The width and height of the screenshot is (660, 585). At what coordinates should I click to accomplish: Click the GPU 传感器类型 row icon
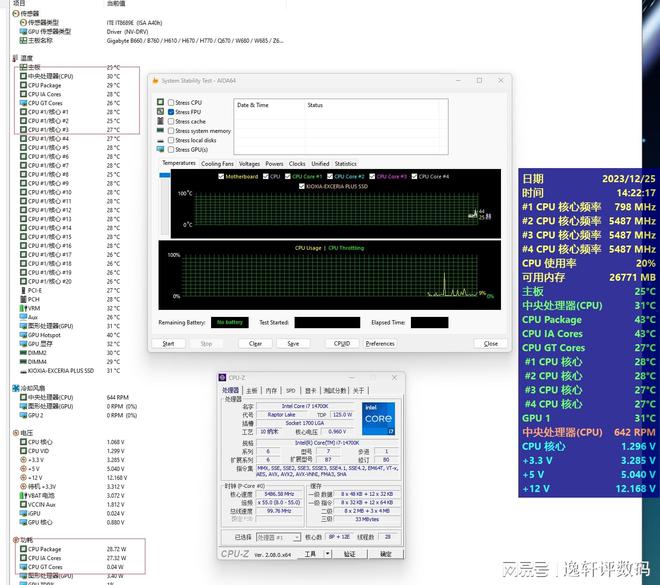[24, 31]
